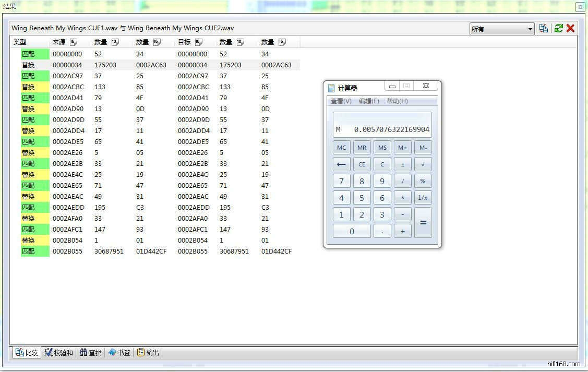Click calculator MR memory recall button
The image size is (588, 372).
pos(362,147)
